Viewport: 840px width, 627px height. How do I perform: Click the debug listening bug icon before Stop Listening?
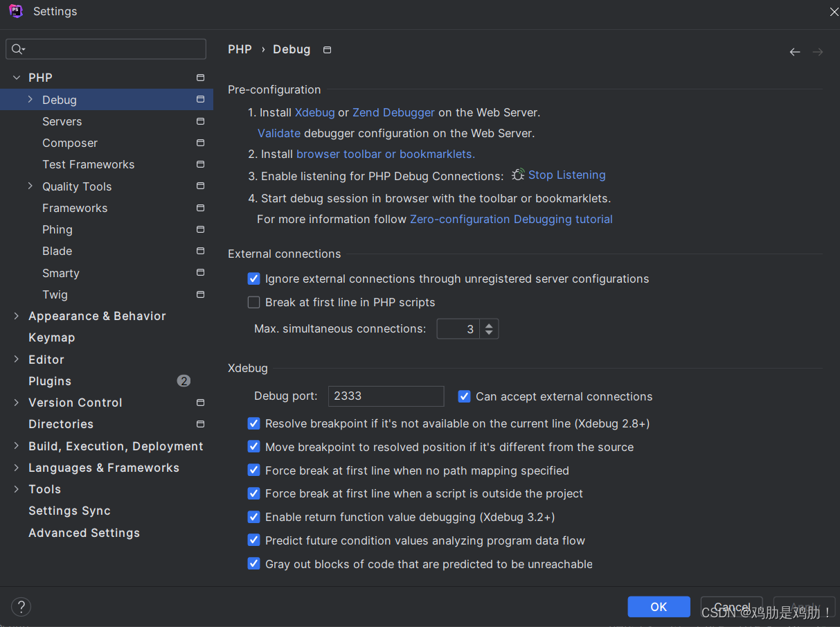click(x=517, y=175)
